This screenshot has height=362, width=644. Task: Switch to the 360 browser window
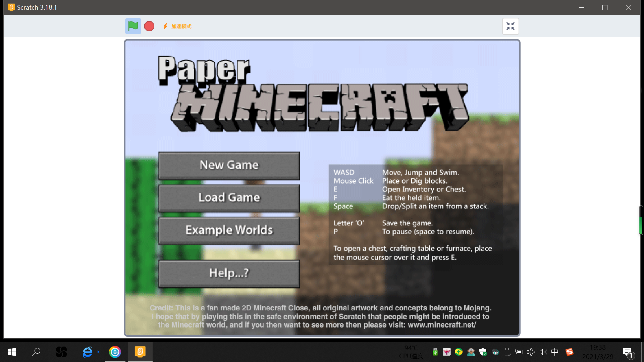[x=115, y=352]
